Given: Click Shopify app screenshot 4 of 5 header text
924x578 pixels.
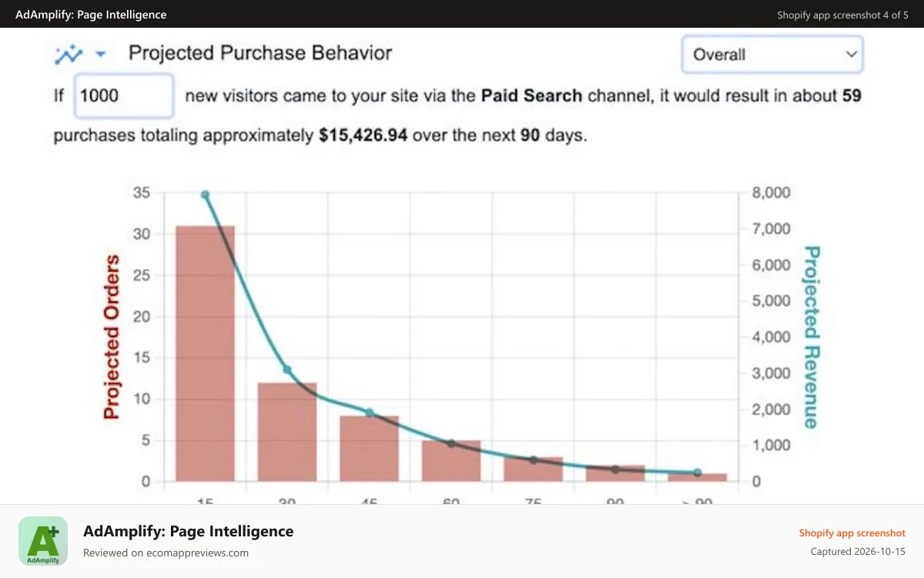Looking at the screenshot, I should (842, 15).
